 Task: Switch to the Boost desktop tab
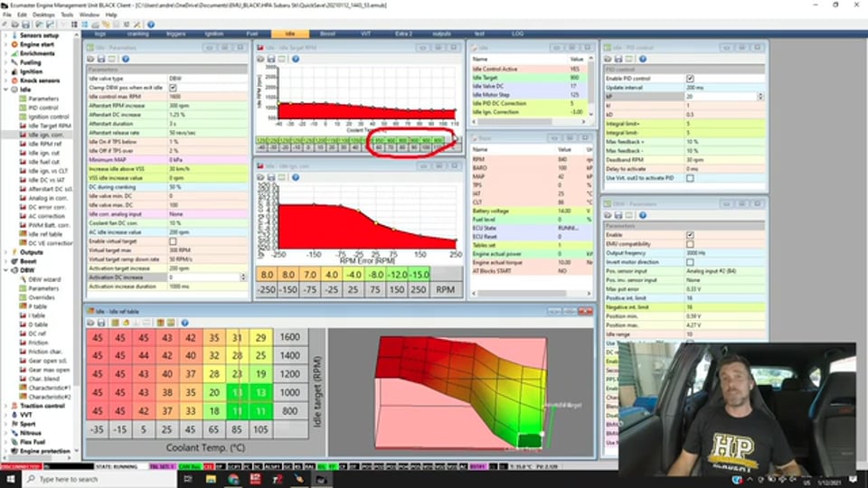[x=327, y=33]
